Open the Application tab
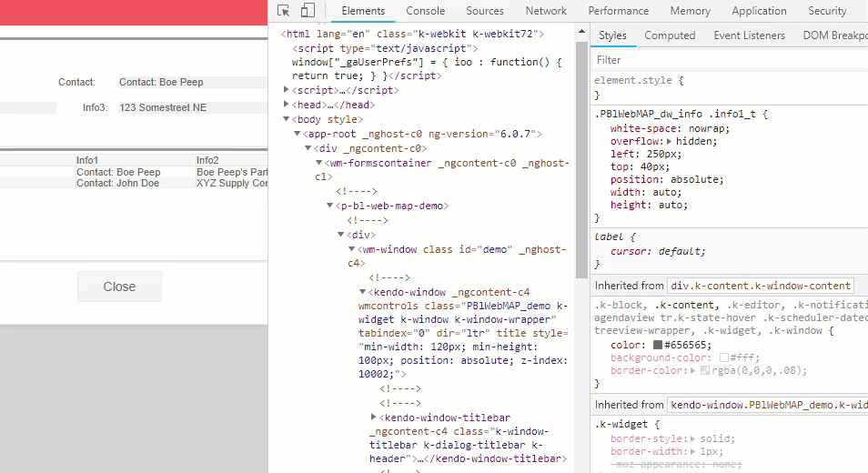Viewport: 868px width, 473px height. coord(759,11)
